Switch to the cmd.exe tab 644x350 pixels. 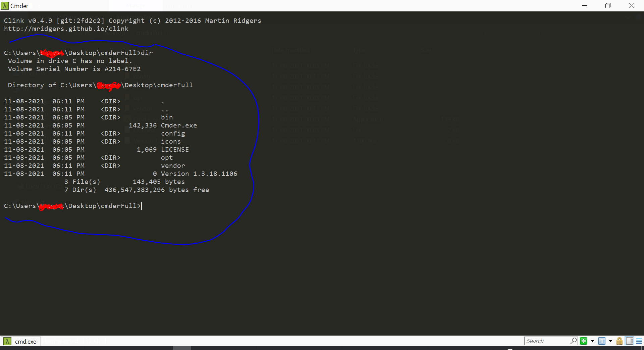coord(25,341)
